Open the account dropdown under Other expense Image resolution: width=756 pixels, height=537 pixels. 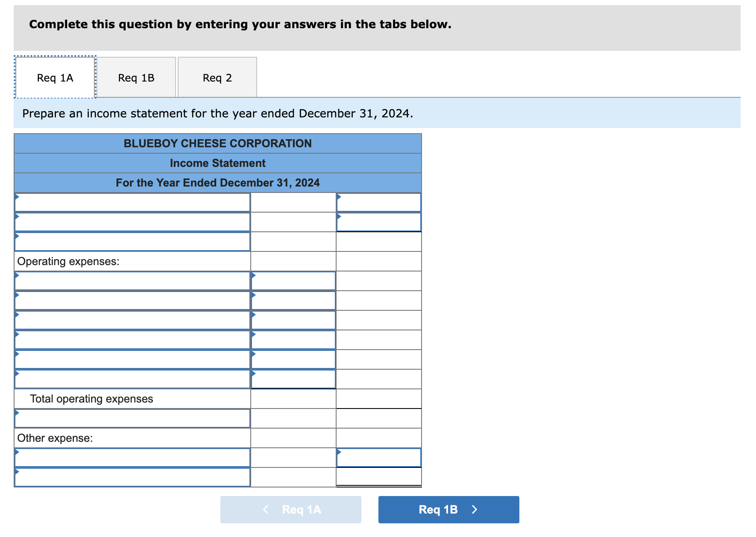[x=132, y=457]
